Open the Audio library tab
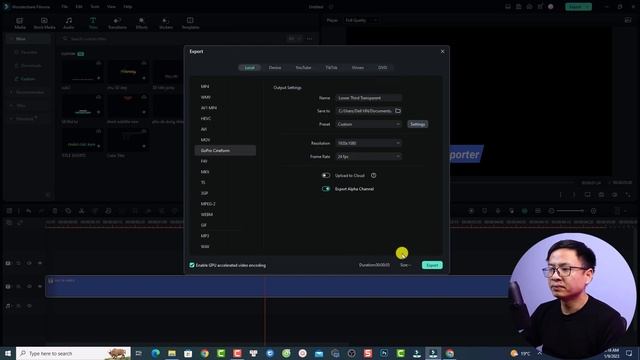The image size is (640, 360). click(69, 23)
